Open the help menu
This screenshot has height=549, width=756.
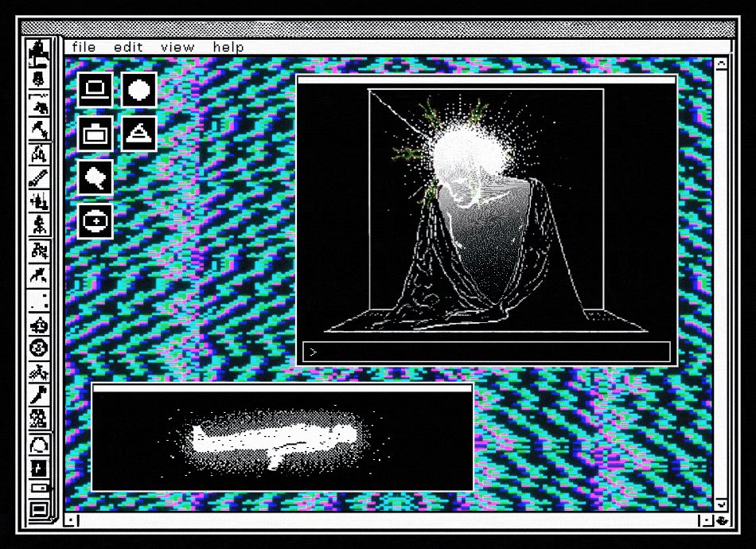coord(228,47)
